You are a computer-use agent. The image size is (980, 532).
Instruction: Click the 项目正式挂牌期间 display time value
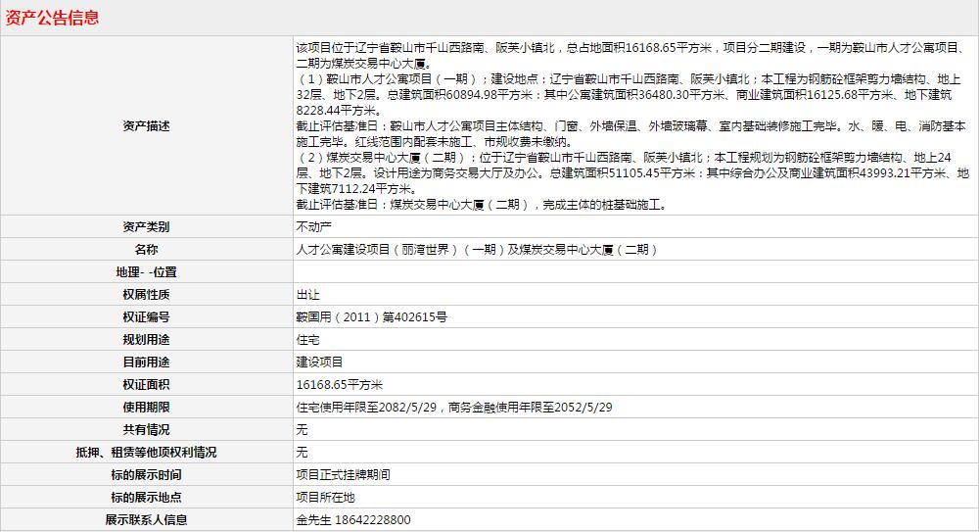[343, 475]
